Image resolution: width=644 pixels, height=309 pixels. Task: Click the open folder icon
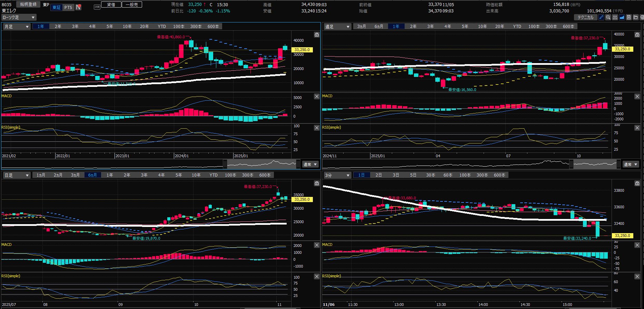[635, 17]
